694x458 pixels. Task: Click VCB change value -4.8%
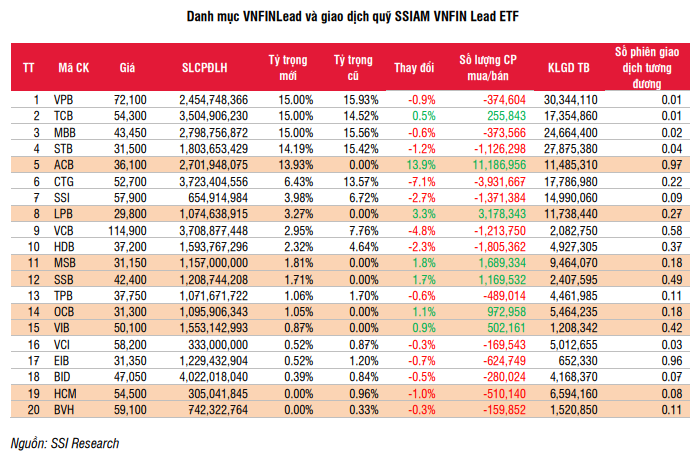click(x=422, y=231)
